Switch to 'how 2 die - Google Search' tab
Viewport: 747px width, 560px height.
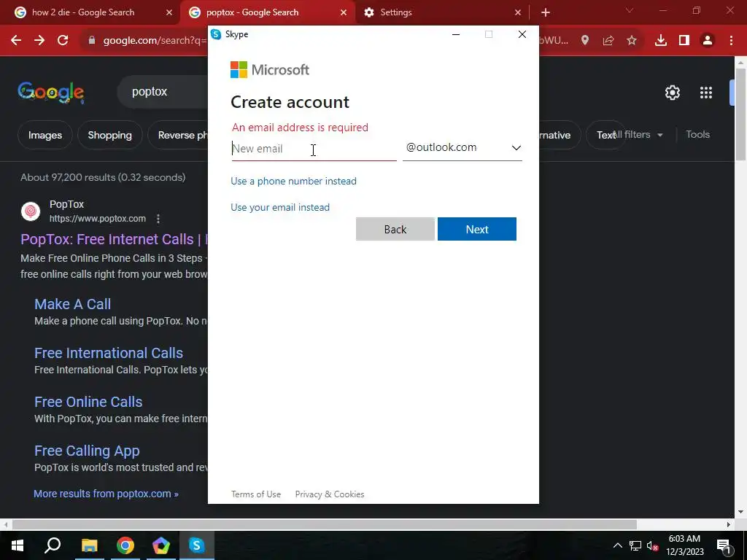83,12
